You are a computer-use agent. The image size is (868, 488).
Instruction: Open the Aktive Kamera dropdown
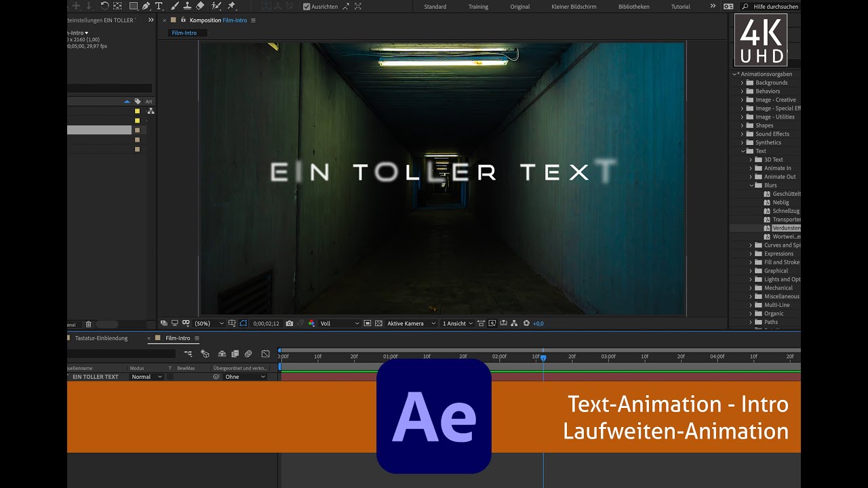(x=410, y=323)
